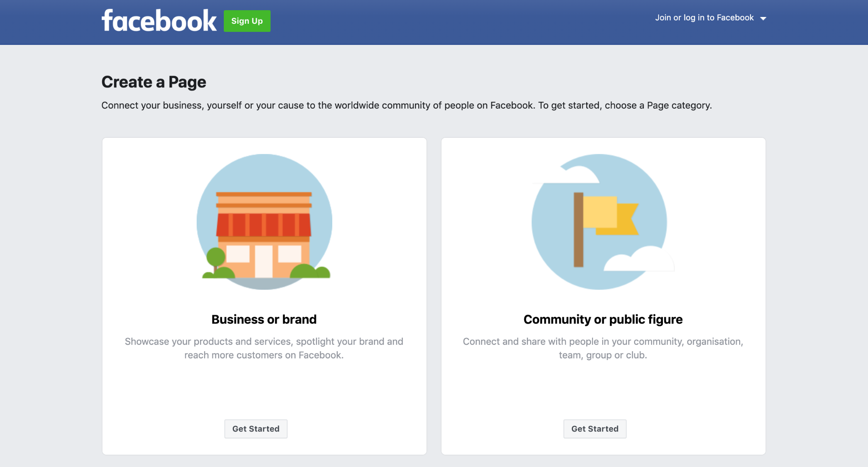This screenshot has height=467, width=868.
Task: Click the Connect and share with people description
Action: pos(603,348)
